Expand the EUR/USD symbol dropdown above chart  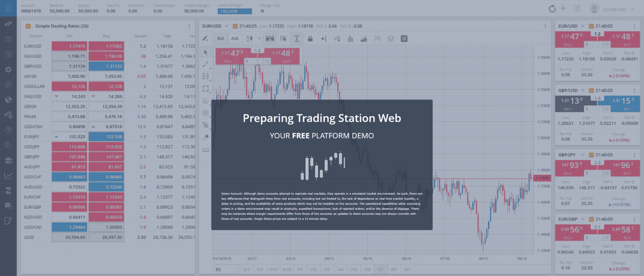pyautogui.click(x=226, y=26)
